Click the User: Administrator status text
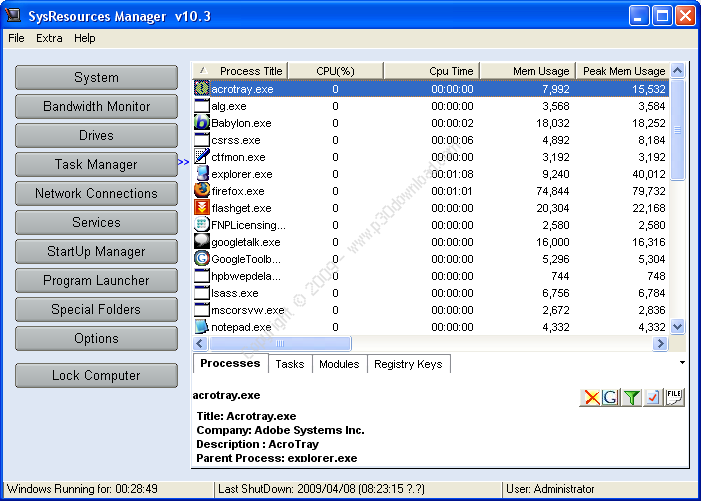701x501 pixels. pos(550,489)
